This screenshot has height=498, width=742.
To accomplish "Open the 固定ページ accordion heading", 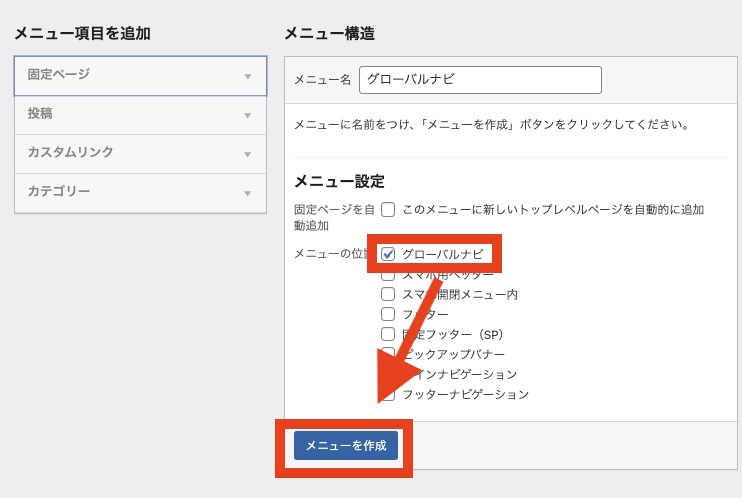I will [x=58, y=75].
